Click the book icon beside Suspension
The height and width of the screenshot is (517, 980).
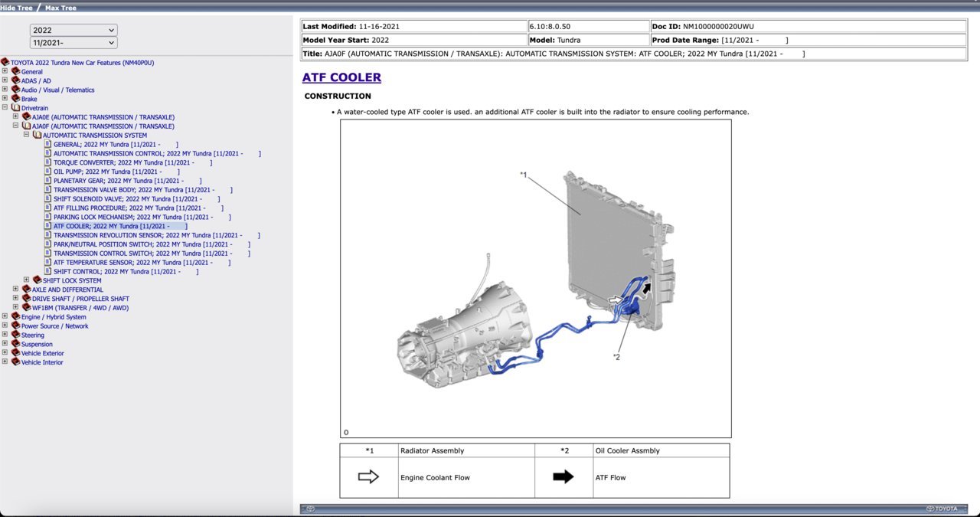tap(15, 344)
